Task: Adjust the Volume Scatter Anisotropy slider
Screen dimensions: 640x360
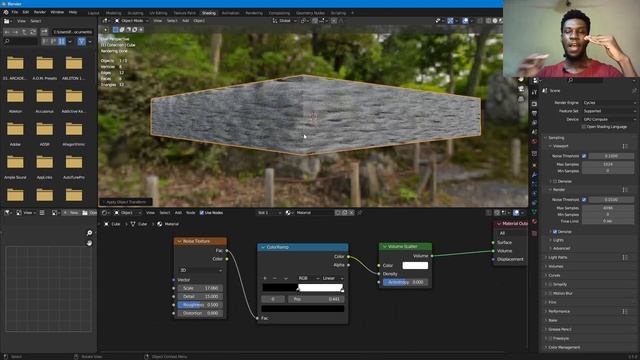Action: 405,282
